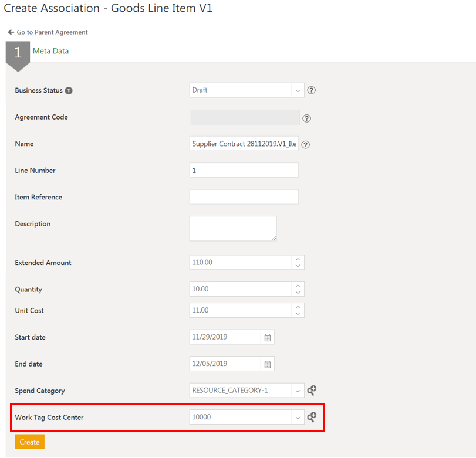476x458 pixels.
Task: Increase the Unit Cost value
Action: (x=298, y=307)
